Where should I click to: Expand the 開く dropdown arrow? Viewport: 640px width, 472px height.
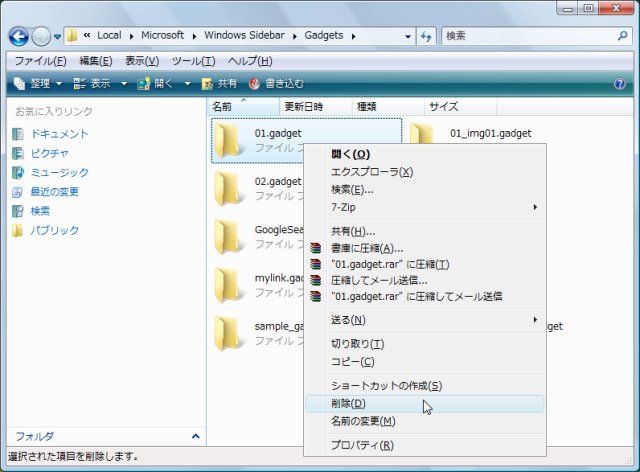[x=187, y=84]
